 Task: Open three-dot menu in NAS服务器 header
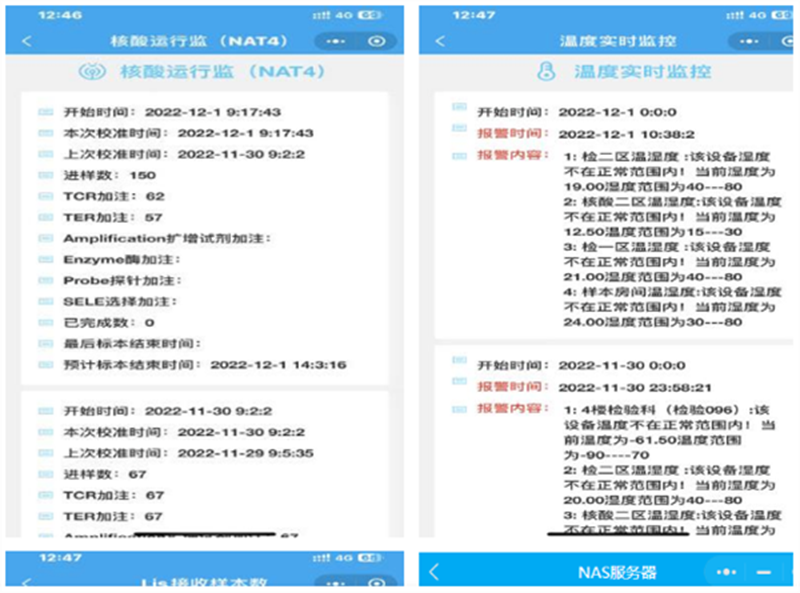(727, 572)
